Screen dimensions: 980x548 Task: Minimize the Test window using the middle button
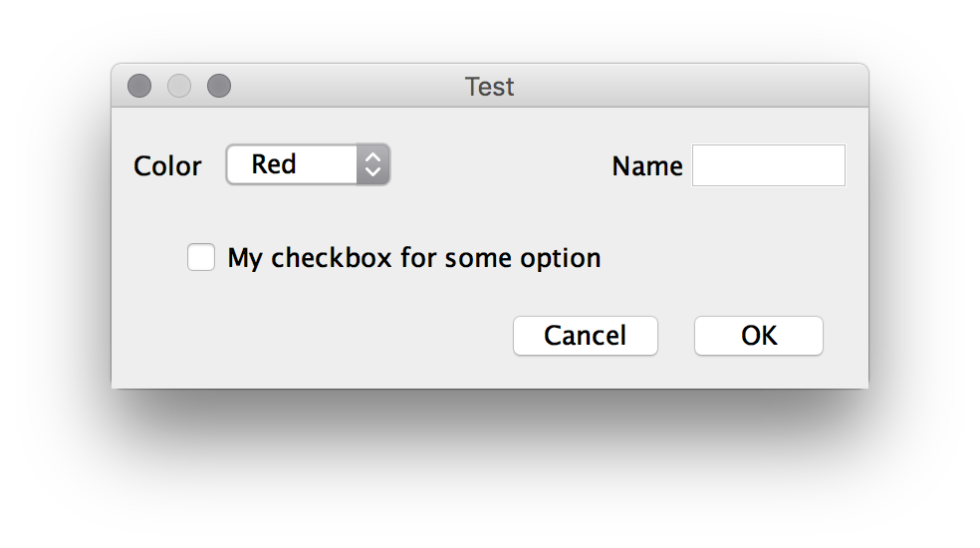(179, 87)
